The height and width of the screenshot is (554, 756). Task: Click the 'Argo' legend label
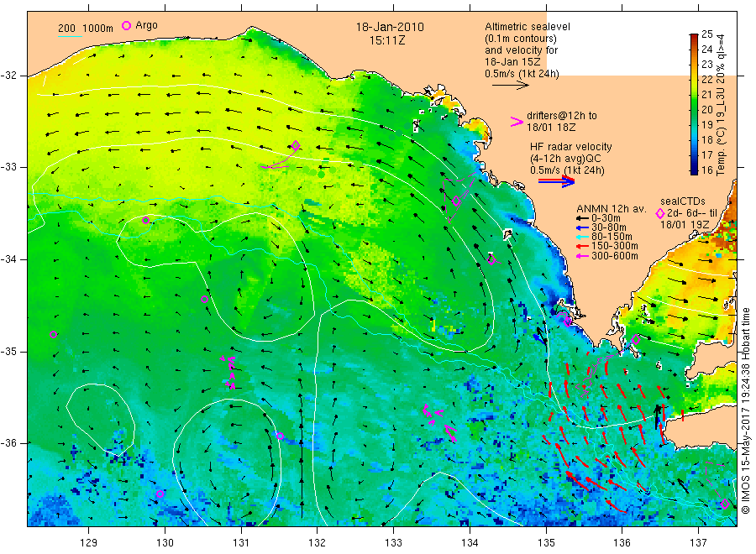pos(146,25)
